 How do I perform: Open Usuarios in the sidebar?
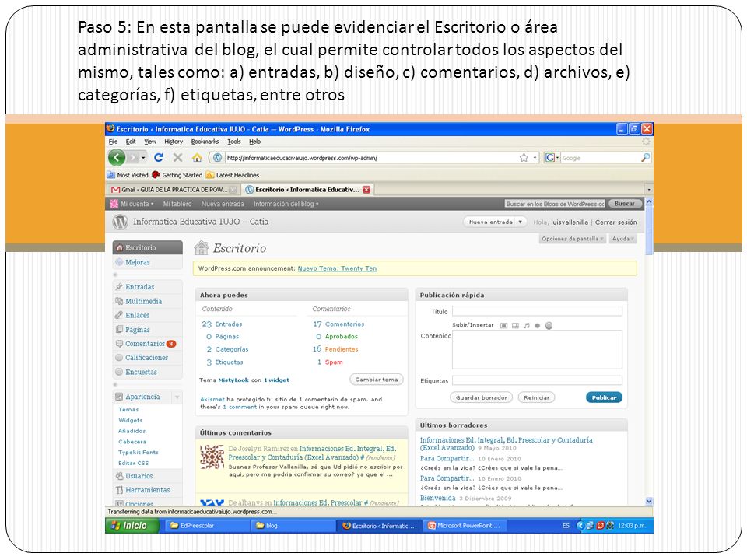[148, 476]
